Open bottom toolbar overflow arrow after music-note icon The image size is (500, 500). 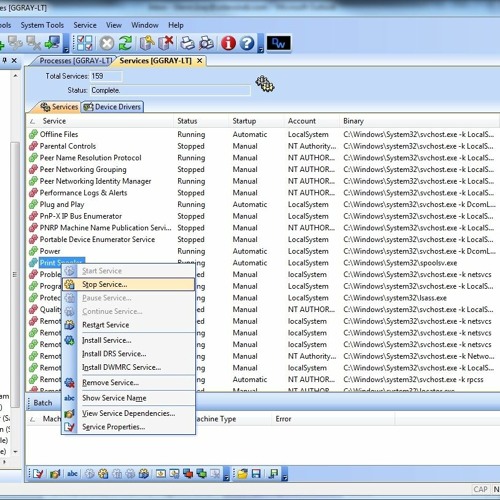click(285, 474)
